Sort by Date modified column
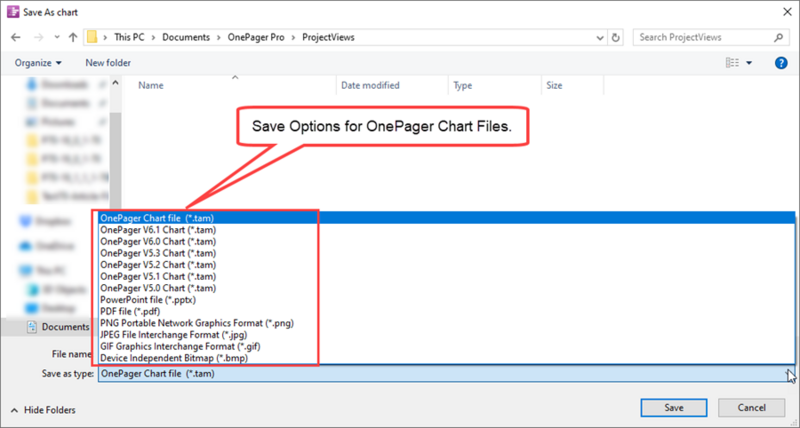Image resolution: width=800 pixels, height=428 pixels. point(370,86)
